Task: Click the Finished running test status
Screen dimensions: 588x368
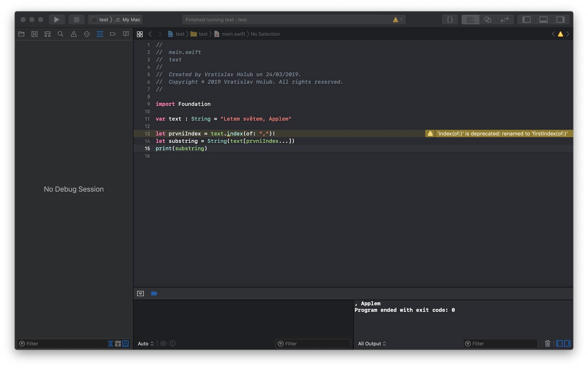Action: 216,20
